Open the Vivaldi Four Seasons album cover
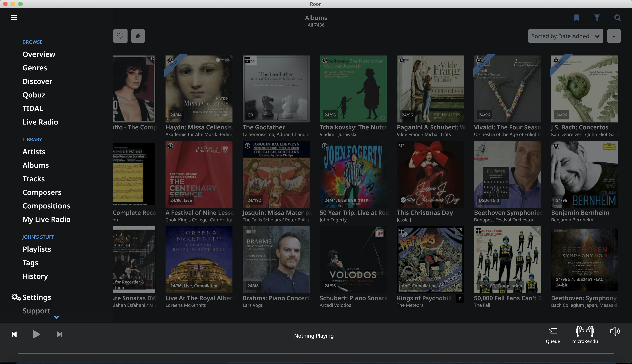Screen dimensions: 632x364 (507, 89)
